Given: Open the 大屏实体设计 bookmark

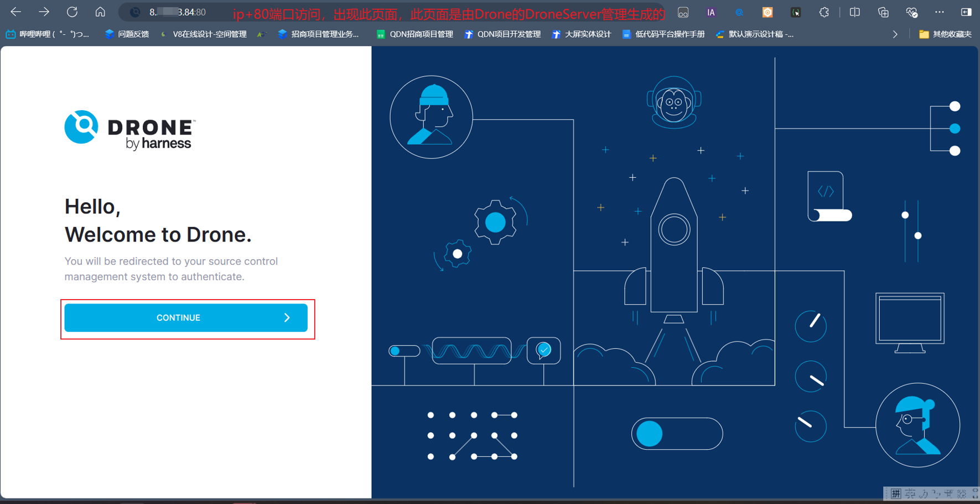Looking at the screenshot, I should click(582, 34).
